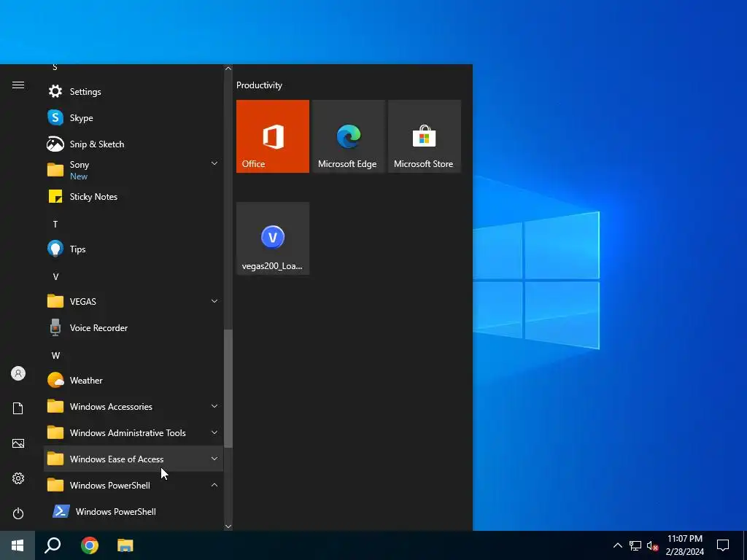
Task: Open the Microsoft Store tile
Action: click(x=424, y=136)
